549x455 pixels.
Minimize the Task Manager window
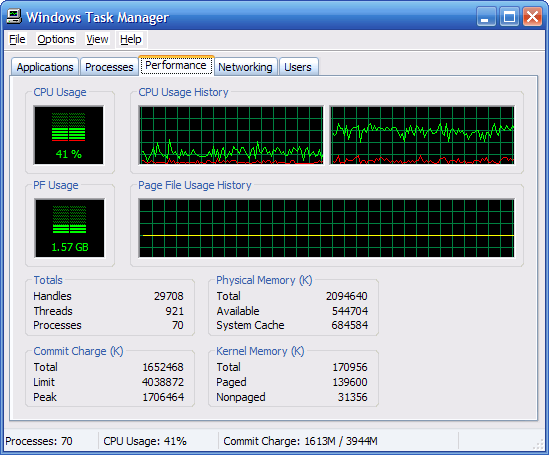tap(486, 16)
